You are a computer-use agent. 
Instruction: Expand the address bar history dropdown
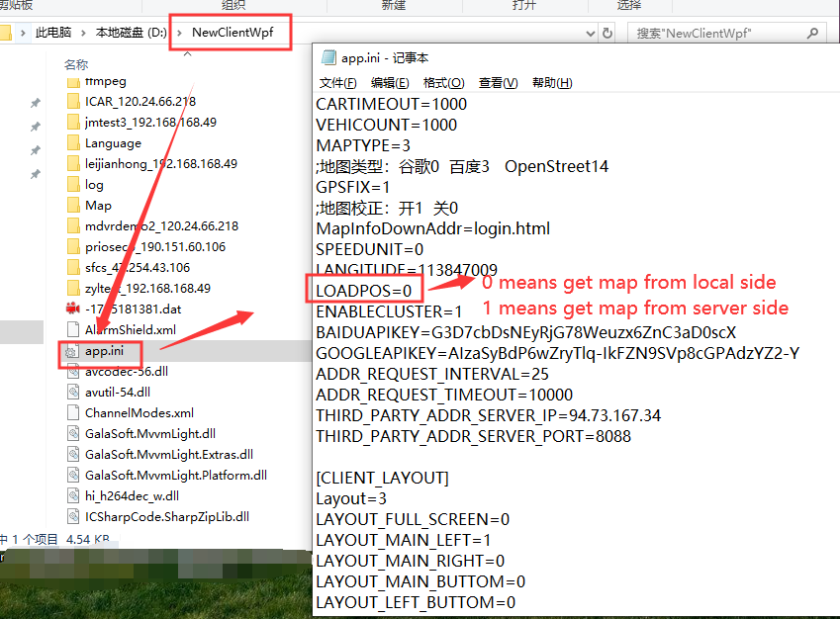pos(591,34)
